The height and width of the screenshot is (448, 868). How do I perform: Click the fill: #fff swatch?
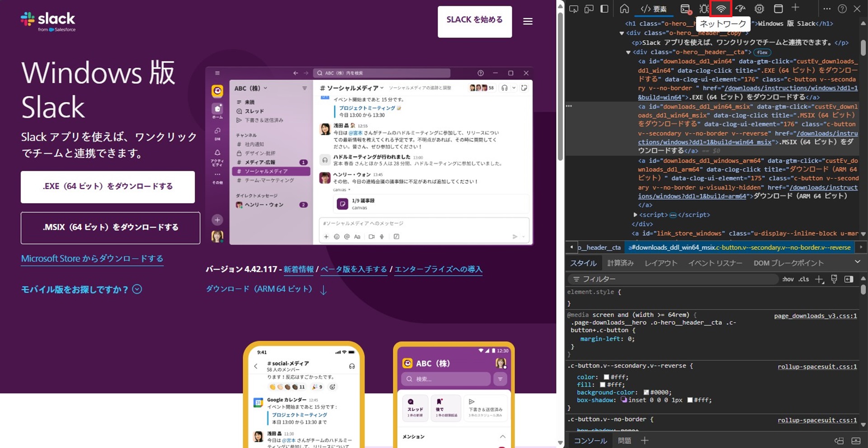[603, 385]
